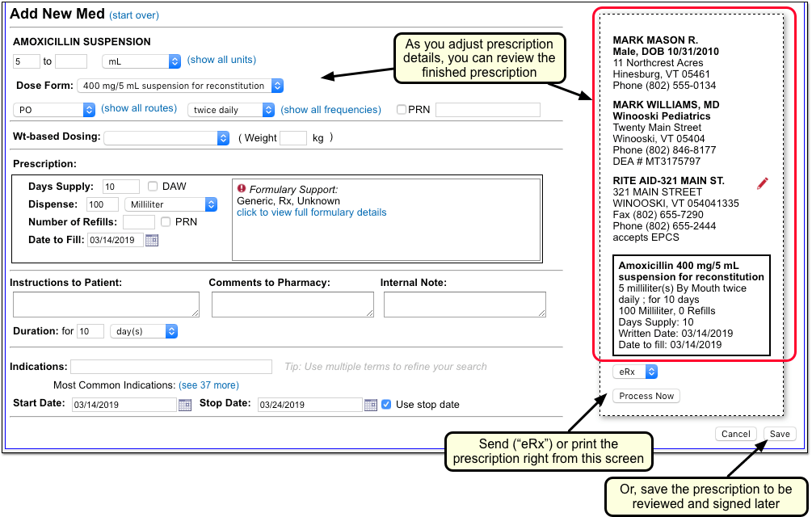Open the Stop Date calendar picker
This screenshot has height=517, width=812.
[371, 405]
